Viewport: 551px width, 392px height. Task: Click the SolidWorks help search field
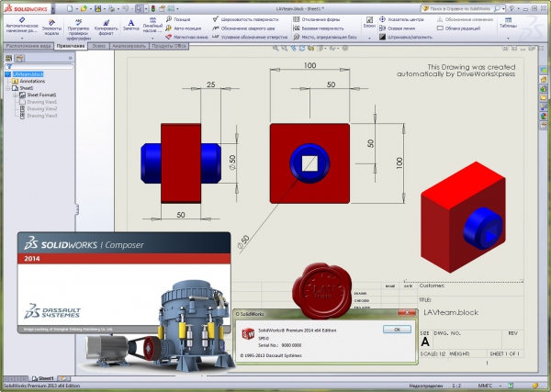click(x=461, y=8)
